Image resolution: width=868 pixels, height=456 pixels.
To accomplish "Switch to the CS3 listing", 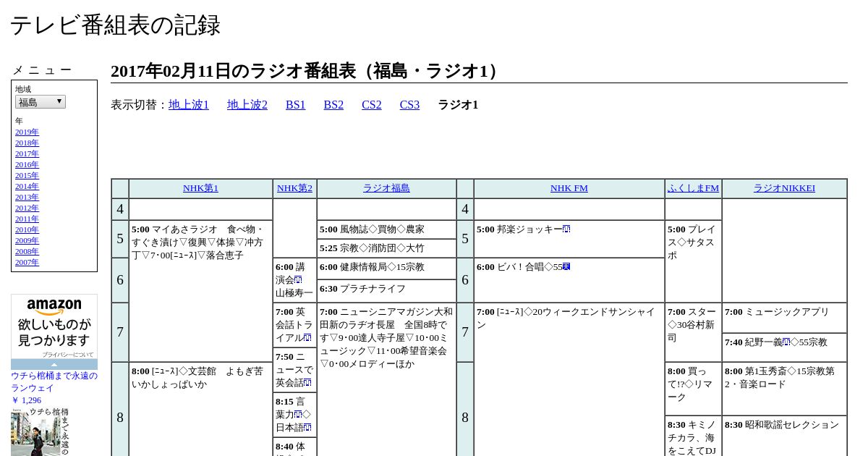I will [x=409, y=105].
